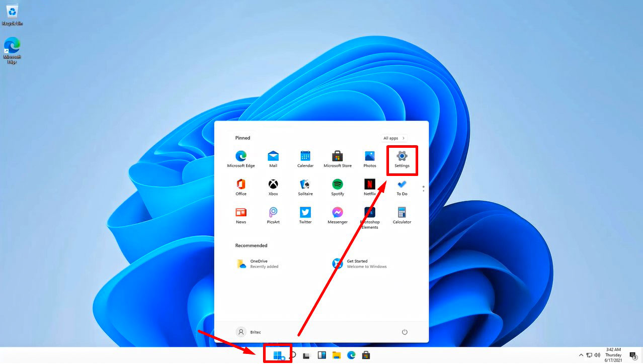Open the Xbox app
The image size is (643, 364).
273,188
